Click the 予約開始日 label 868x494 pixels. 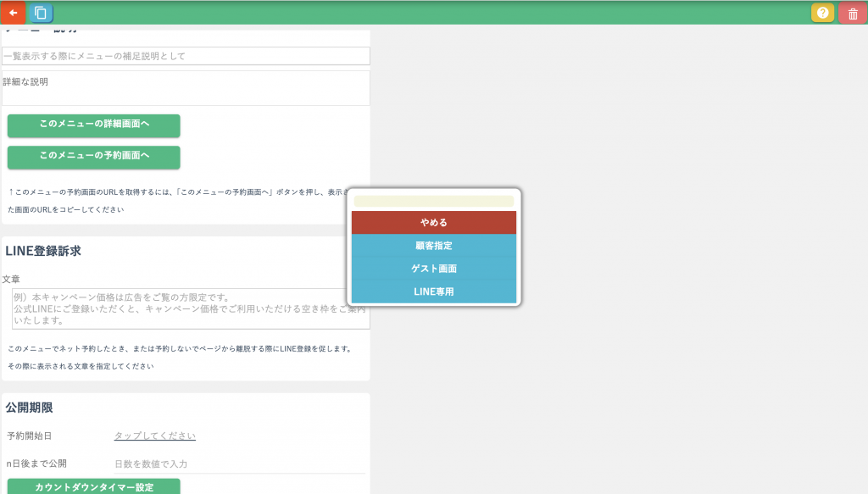click(x=29, y=436)
